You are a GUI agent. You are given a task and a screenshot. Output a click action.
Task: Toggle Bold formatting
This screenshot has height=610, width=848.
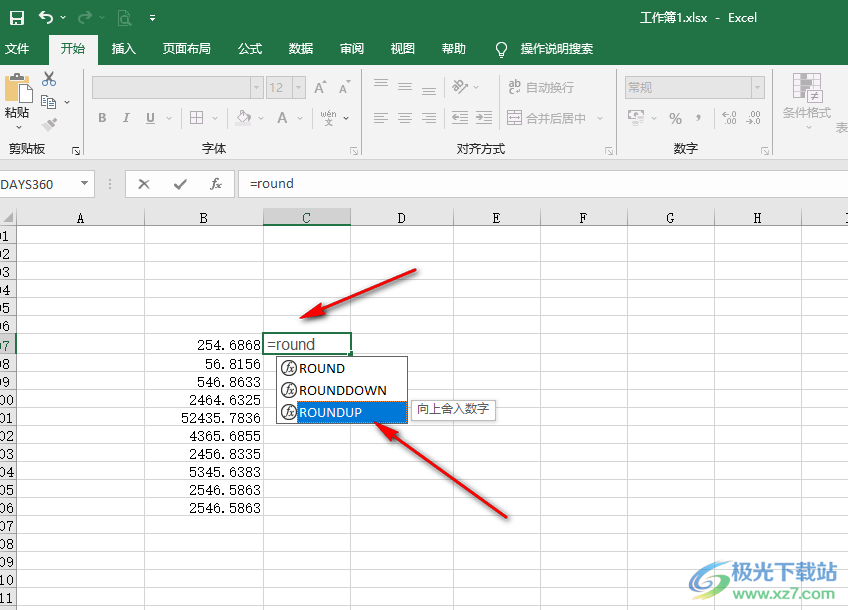[x=102, y=118]
